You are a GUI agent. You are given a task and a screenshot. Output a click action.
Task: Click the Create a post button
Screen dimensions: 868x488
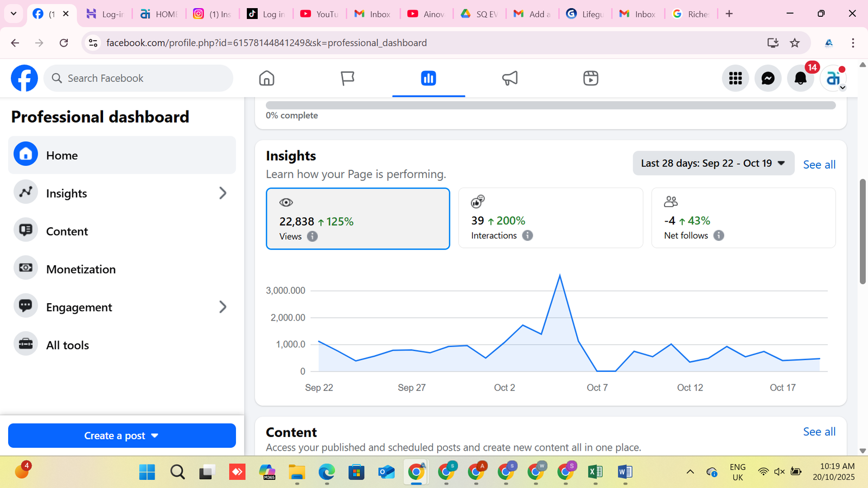pyautogui.click(x=122, y=435)
